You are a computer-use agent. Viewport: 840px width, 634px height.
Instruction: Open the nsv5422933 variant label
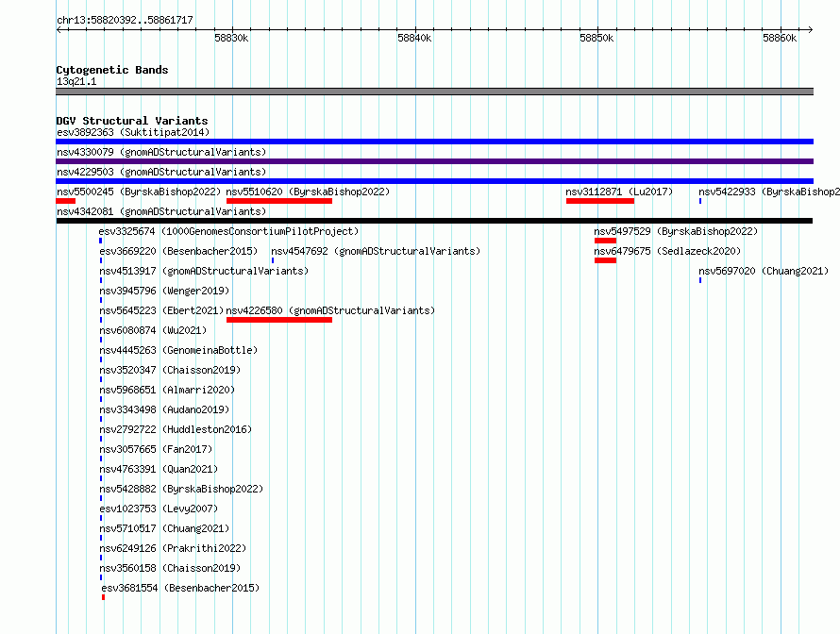tap(769, 192)
